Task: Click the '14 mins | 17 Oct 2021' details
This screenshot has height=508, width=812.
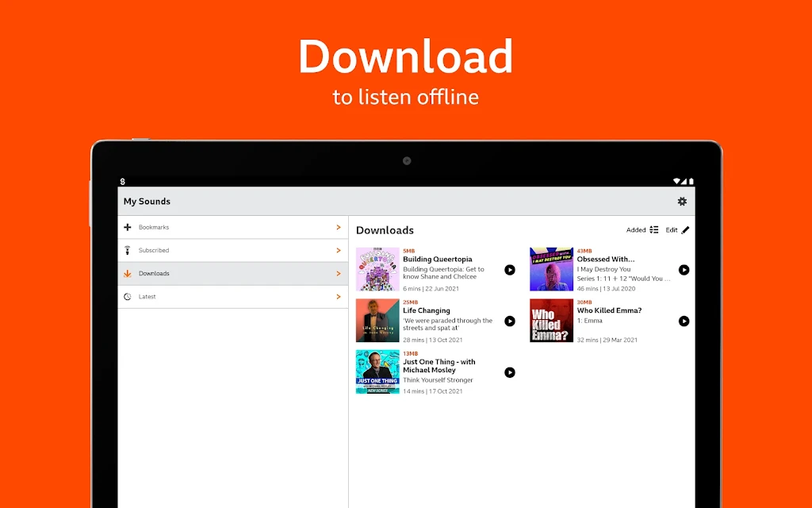Action: pos(433,391)
